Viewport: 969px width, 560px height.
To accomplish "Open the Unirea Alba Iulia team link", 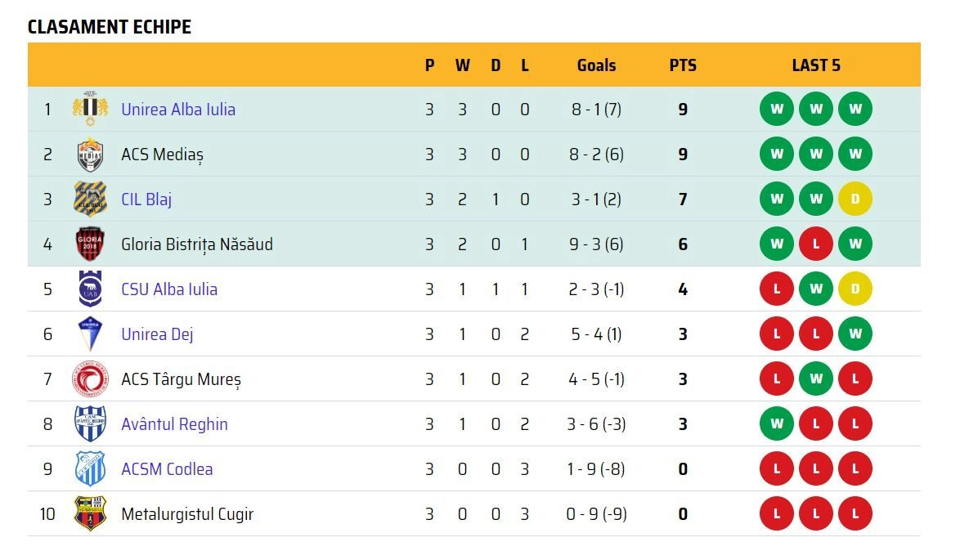I will point(178,110).
